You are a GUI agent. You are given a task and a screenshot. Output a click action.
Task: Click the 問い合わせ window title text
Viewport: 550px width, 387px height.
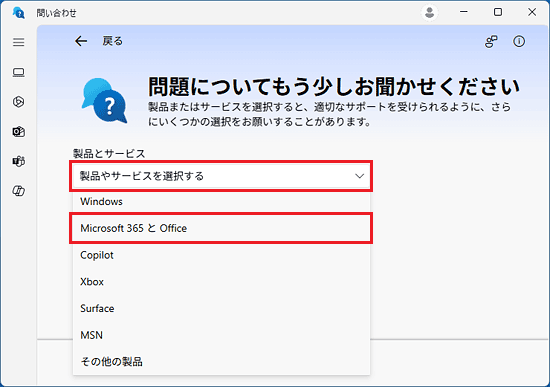pos(56,13)
